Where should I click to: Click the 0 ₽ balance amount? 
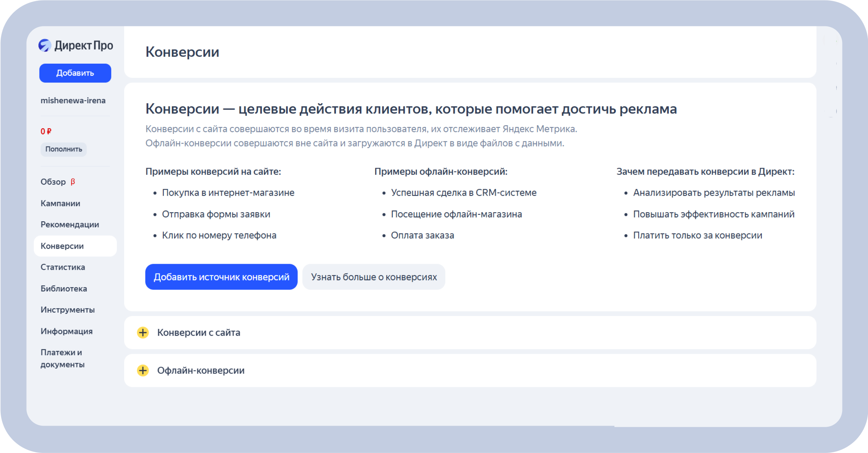(46, 131)
